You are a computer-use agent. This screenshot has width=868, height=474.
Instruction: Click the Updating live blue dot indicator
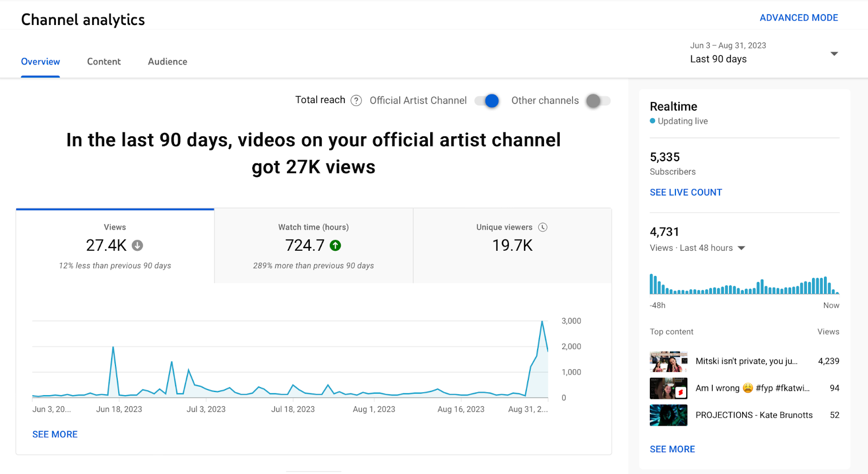point(653,121)
